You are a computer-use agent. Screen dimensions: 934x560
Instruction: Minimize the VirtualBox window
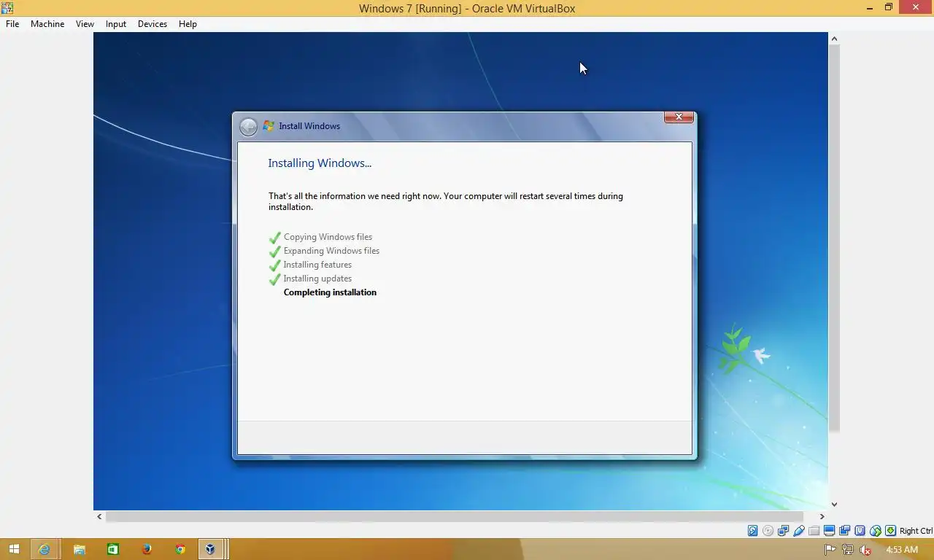[x=869, y=8]
